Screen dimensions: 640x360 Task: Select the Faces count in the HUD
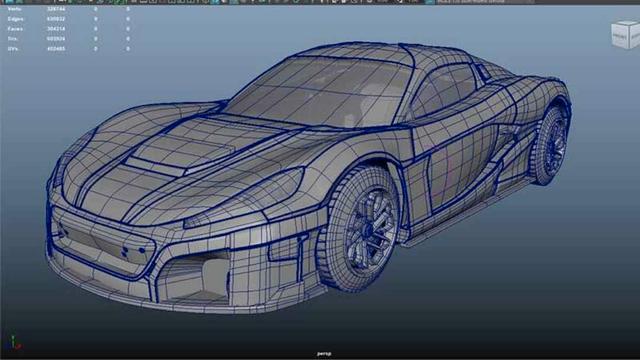point(56,29)
